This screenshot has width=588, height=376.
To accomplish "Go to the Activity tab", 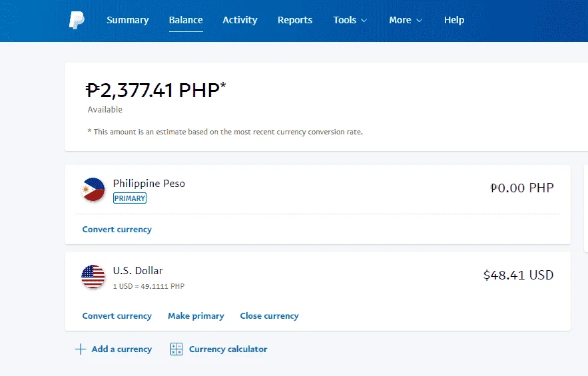I will tap(240, 20).
